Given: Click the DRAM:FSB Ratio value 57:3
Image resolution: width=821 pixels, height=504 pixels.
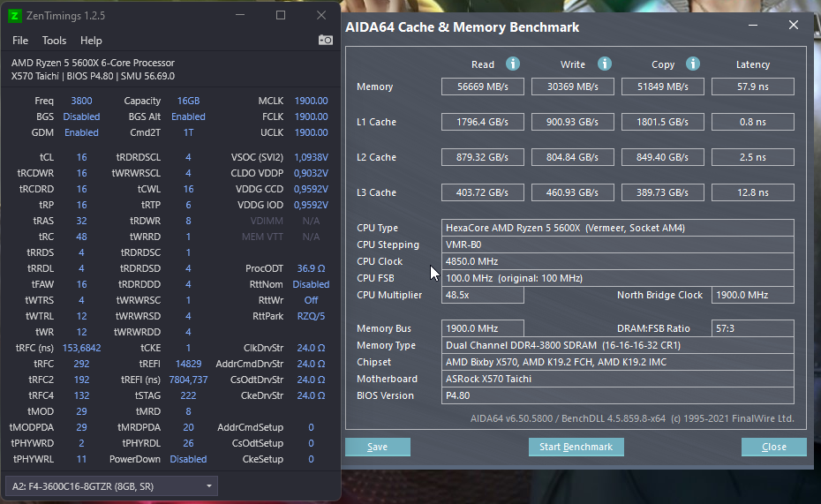Looking at the screenshot, I should 753,328.
